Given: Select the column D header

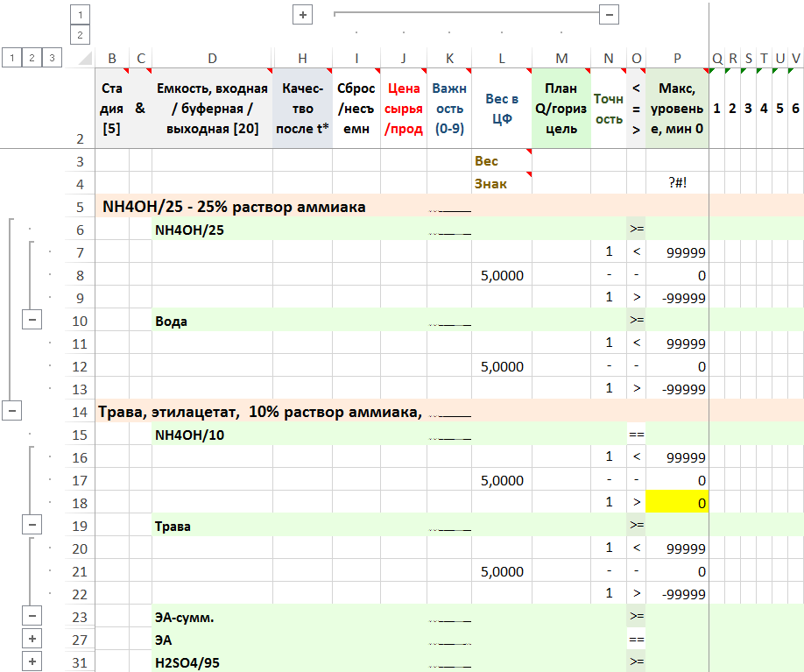Looking at the screenshot, I should pyautogui.click(x=212, y=59).
